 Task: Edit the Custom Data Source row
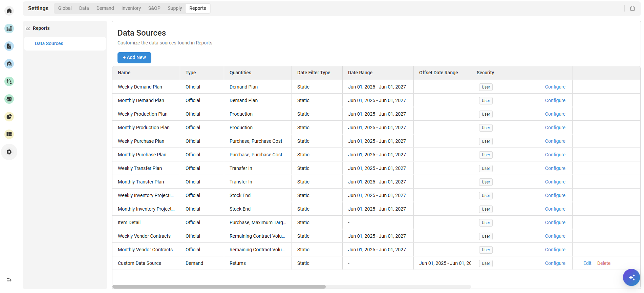click(x=587, y=263)
